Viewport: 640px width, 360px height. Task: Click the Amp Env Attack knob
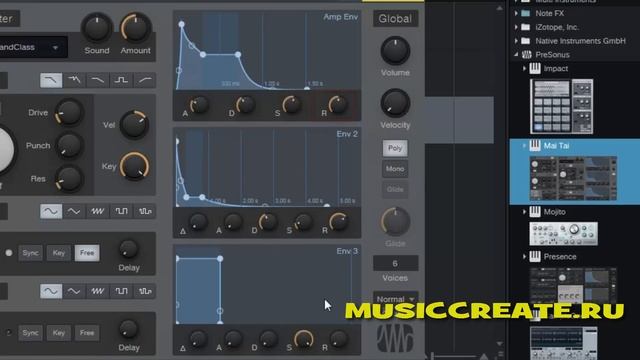[199, 105]
